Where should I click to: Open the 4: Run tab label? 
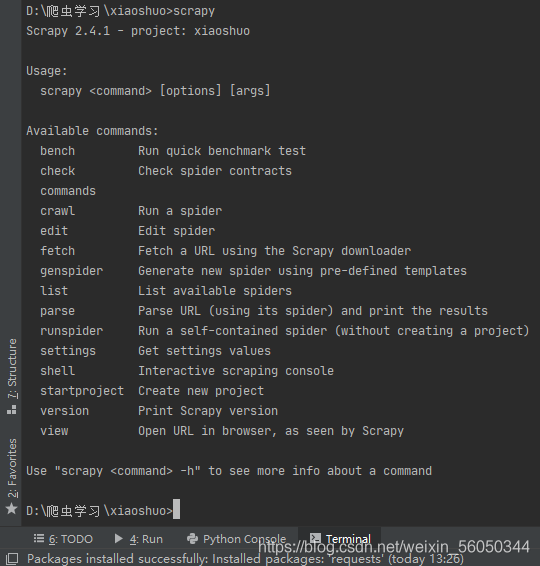pos(146,539)
